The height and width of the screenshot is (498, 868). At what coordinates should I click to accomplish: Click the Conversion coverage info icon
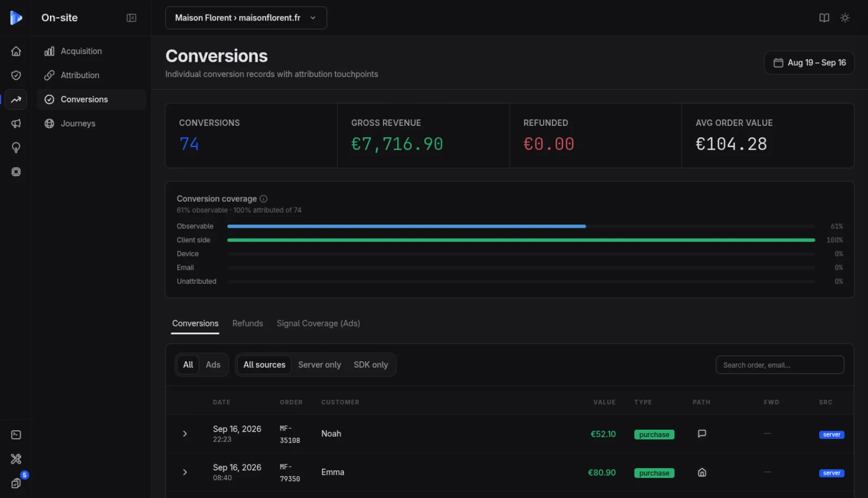[264, 199]
